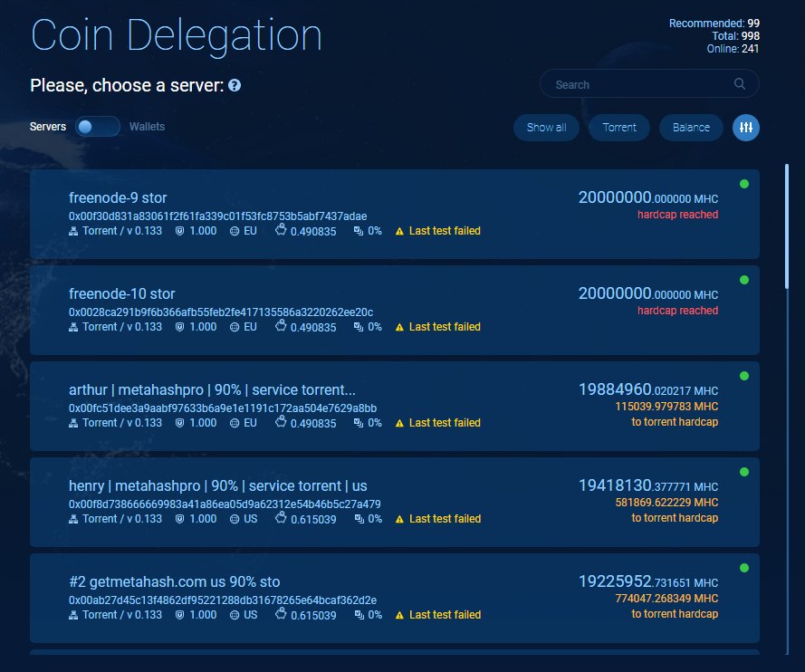Screen dimensions: 805x672
Task: Click percent fee icon on arthur row
Action: (x=359, y=423)
